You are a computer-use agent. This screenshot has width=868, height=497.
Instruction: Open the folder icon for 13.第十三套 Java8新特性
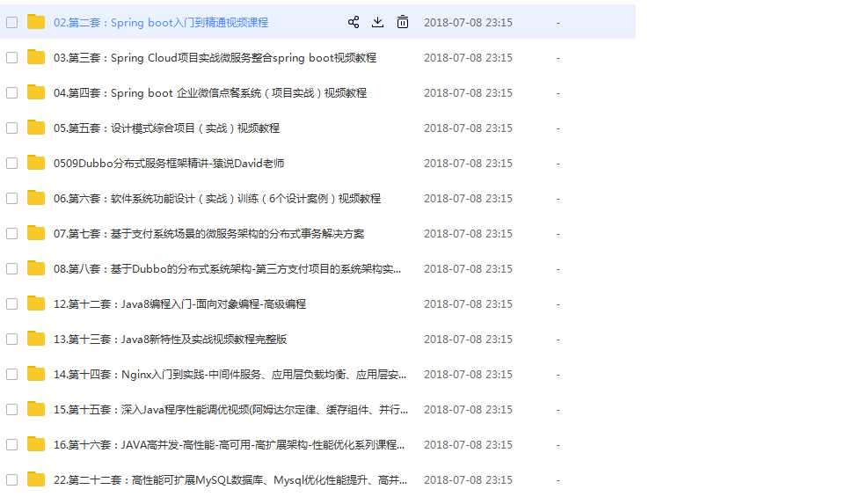point(36,339)
